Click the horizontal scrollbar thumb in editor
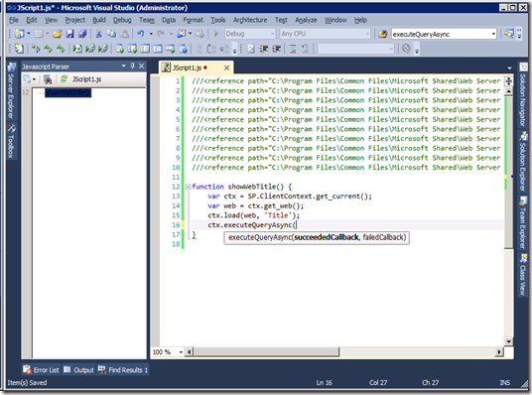The image size is (532, 395). [266, 352]
